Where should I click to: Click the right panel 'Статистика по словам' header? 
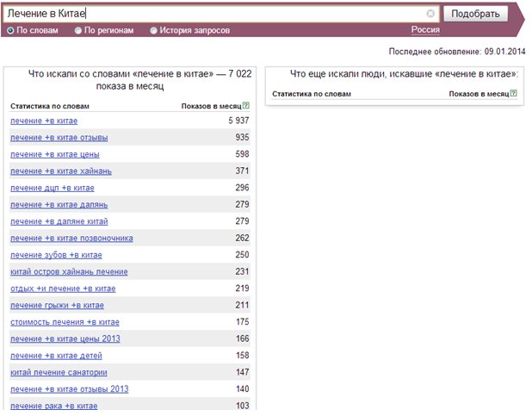click(312, 94)
